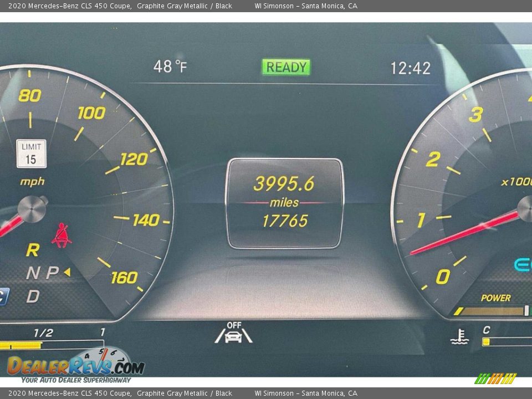Screen dimensions: 532x399
Task: Click the POWER label
Action: (x=495, y=298)
